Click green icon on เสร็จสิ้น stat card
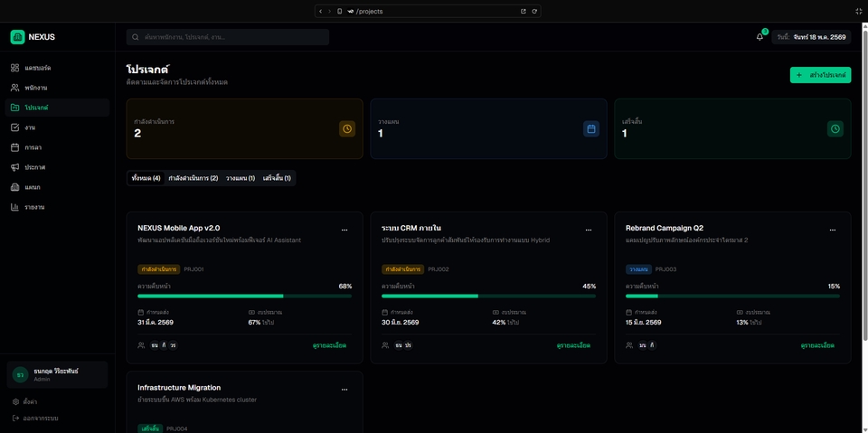This screenshot has width=868, height=433. (835, 129)
